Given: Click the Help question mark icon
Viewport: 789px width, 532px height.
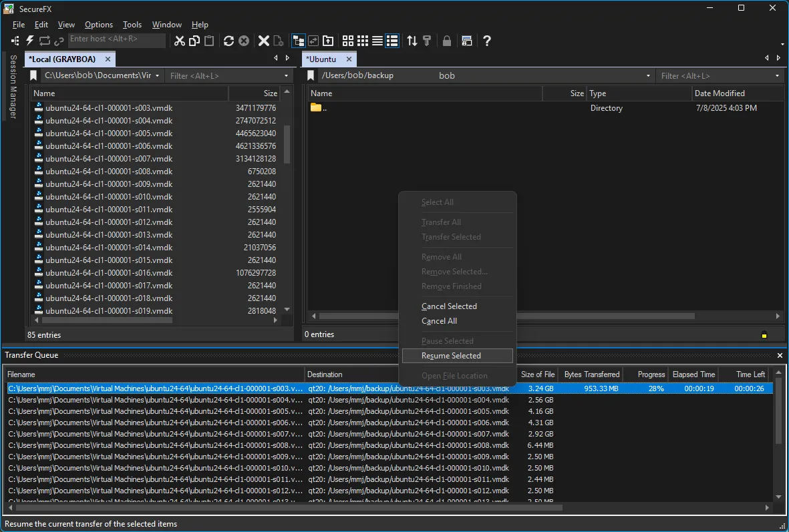Looking at the screenshot, I should (487, 41).
